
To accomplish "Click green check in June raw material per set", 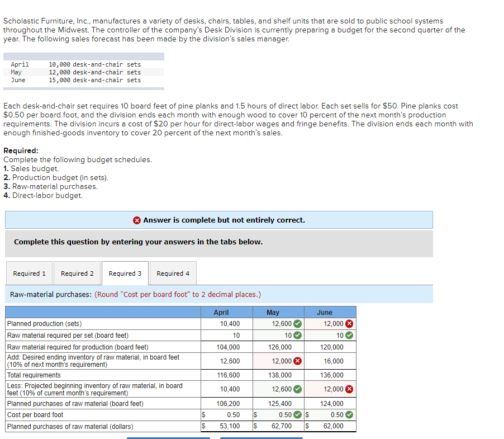I will tap(349, 336).
